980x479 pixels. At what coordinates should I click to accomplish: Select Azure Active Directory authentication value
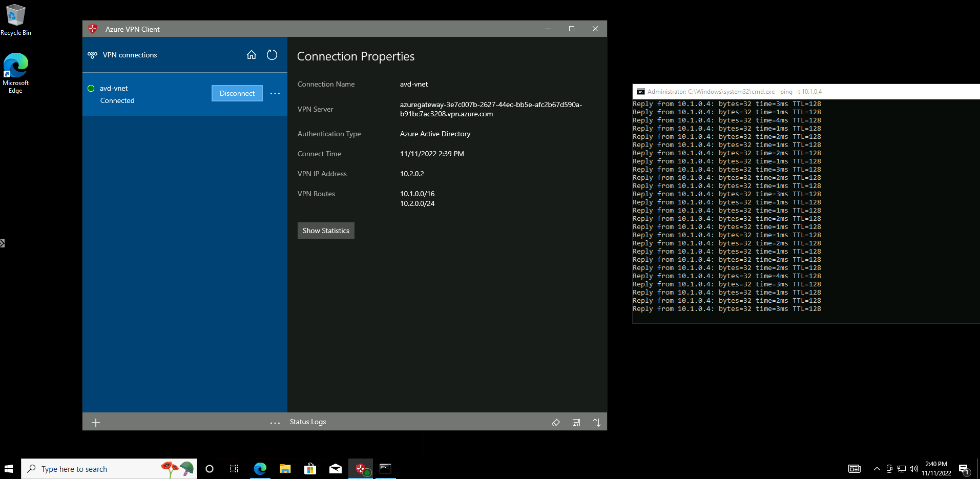(435, 134)
